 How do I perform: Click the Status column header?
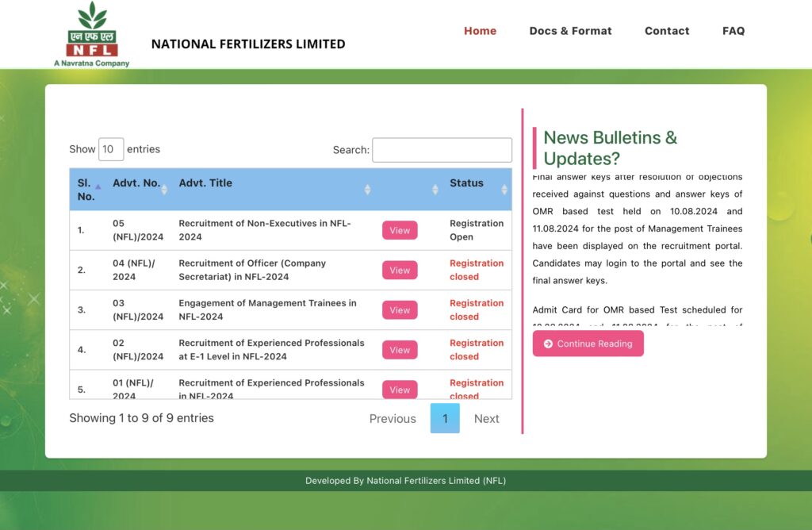click(466, 183)
